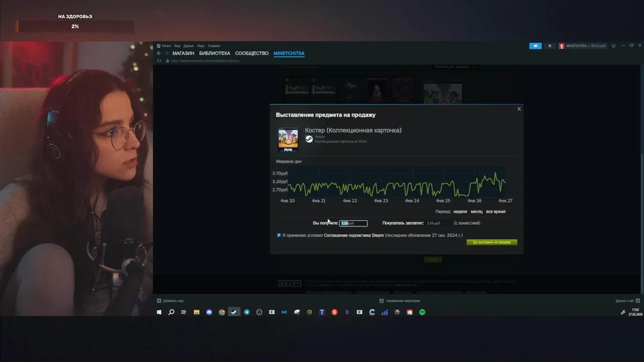Click the Steam back navigation arrow
644x362 pixels.
coord(159,53)
